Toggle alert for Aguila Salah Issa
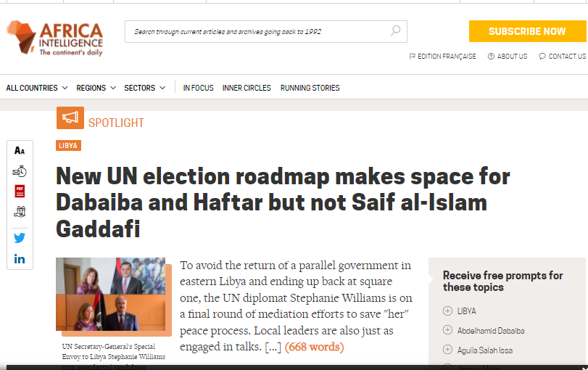588x370 pixels. tap(447, 350)
